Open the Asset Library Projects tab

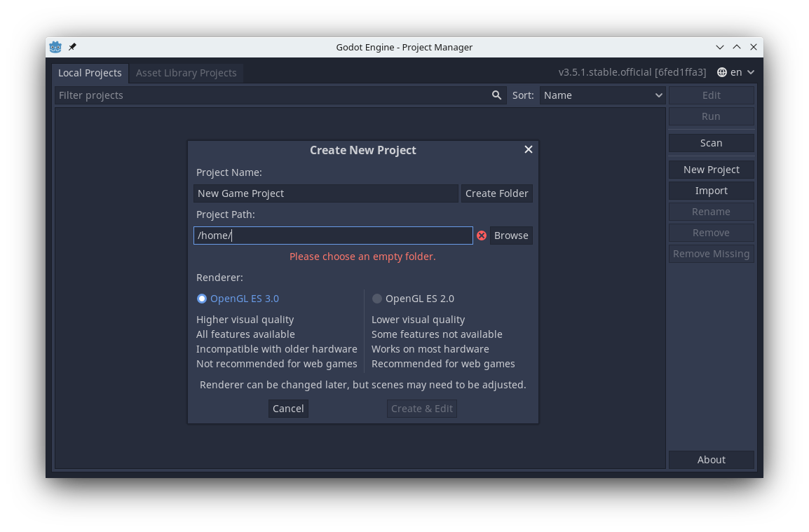point(186,73)
